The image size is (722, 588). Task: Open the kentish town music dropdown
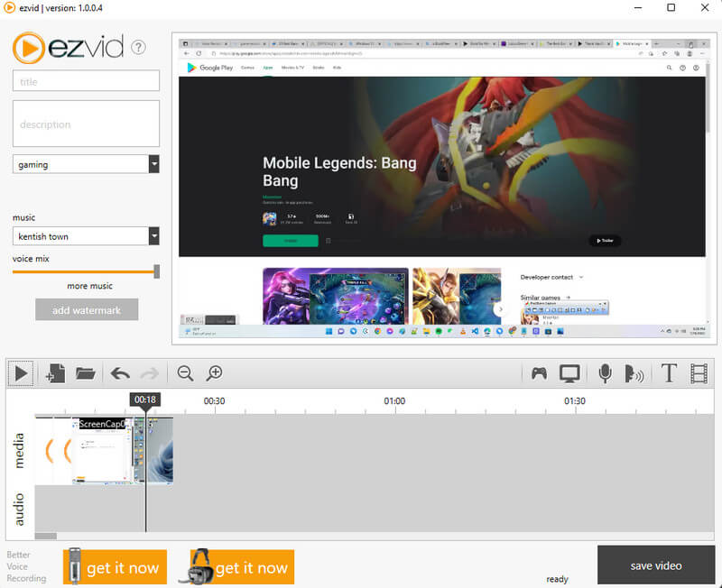tap(154, 236)
